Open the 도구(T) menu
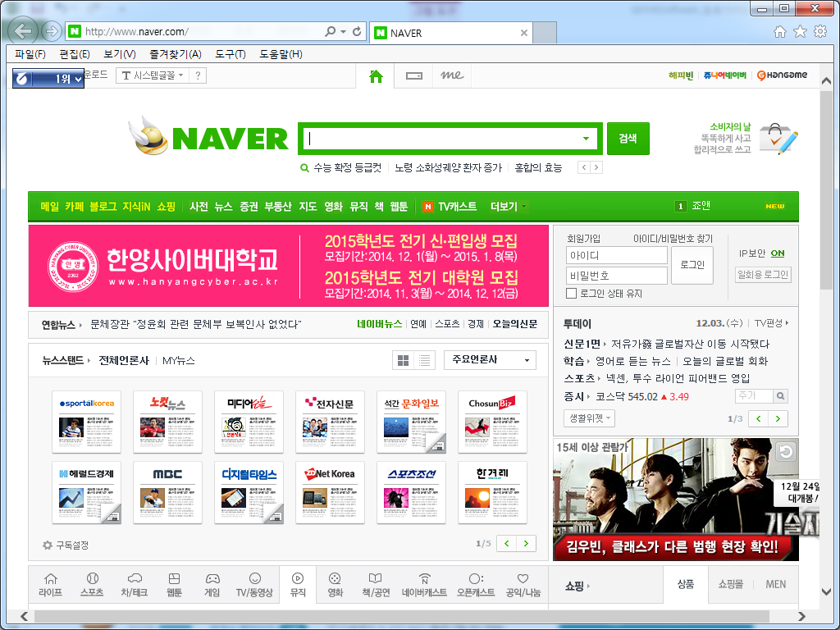The image size is (840, 630). click(231, 54)
